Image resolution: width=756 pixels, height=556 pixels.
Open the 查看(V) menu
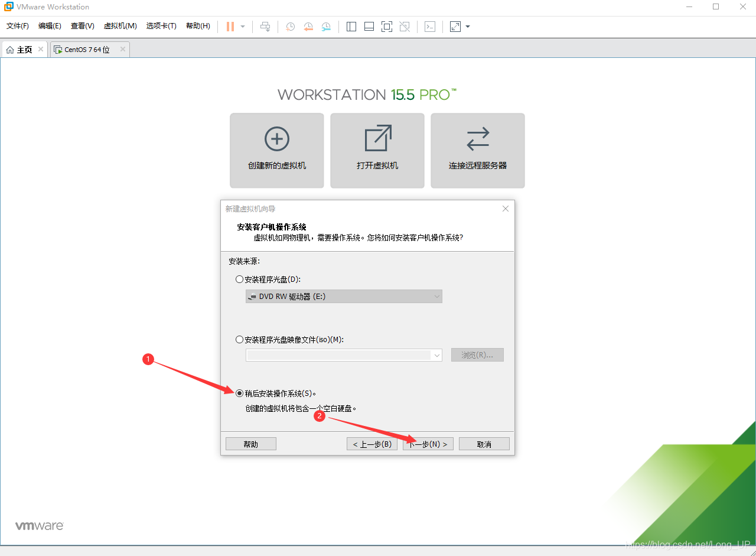[x=83, y=26]
